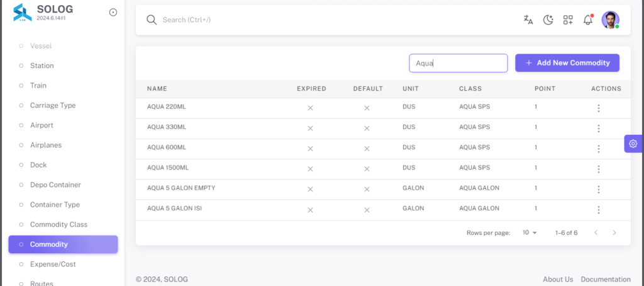Viewport: 644px width, 286px height.
Task: Select the active Commodity menu item
Action: tap(63, 244)
